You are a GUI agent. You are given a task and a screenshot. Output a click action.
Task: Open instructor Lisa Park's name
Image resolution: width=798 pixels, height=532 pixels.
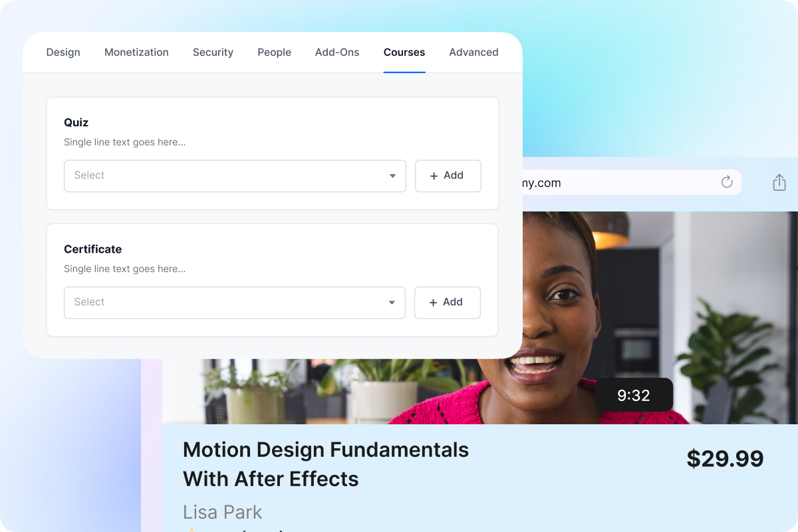point(222,512)
